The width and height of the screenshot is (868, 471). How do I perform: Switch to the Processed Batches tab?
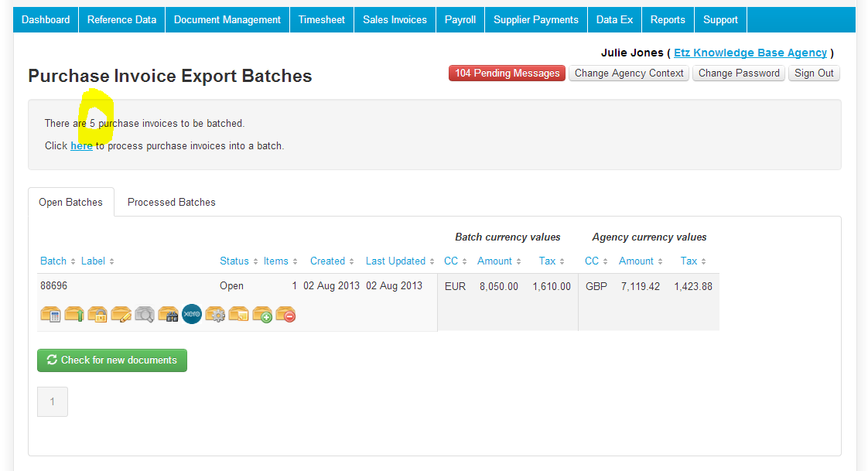[x=172, y=202]
